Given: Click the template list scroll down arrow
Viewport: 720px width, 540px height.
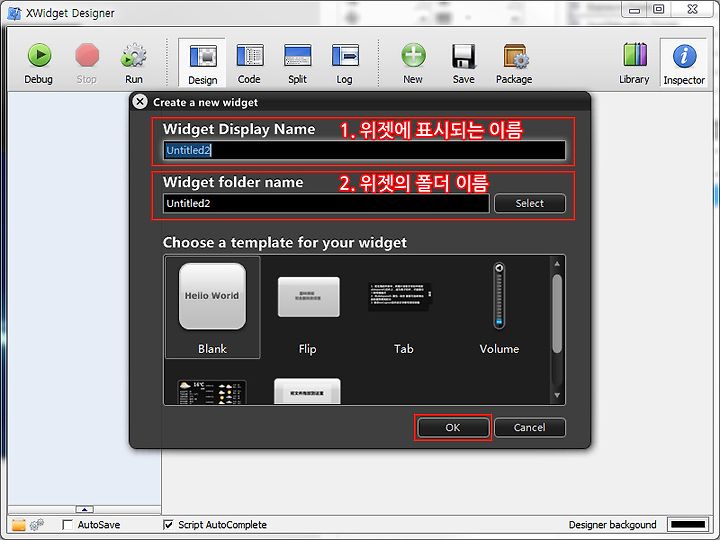Looking at the screenshot, I should click(557, 395).
